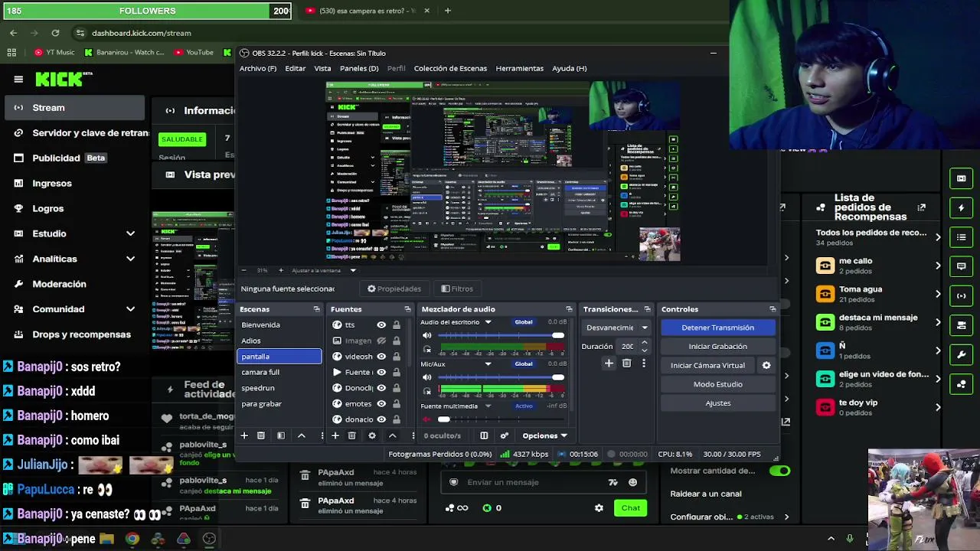
Task: Open advanced audio properties gears icon
Action: pos(505,435)
